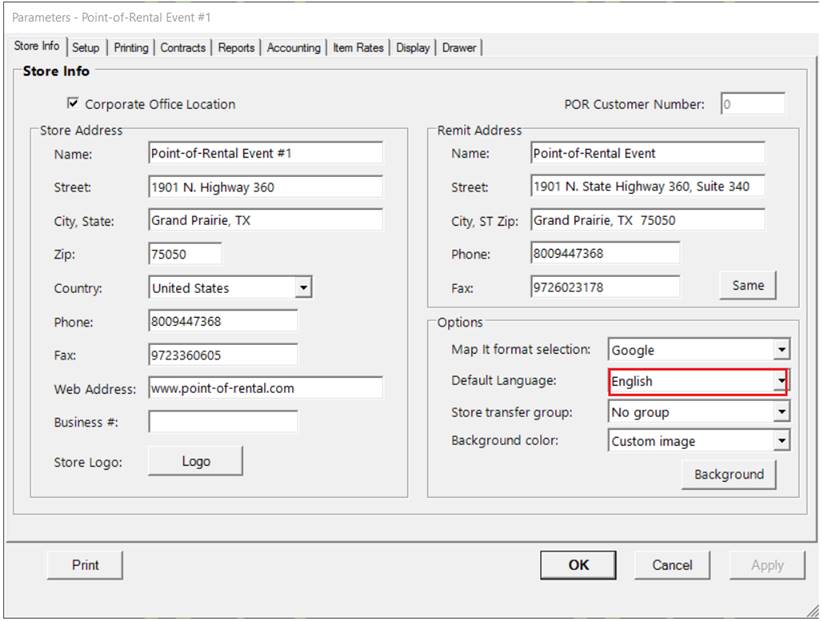This screenshot has height=621, width=822.
Task: Click the Store Address Street field
Action: (x=266, y=187)
